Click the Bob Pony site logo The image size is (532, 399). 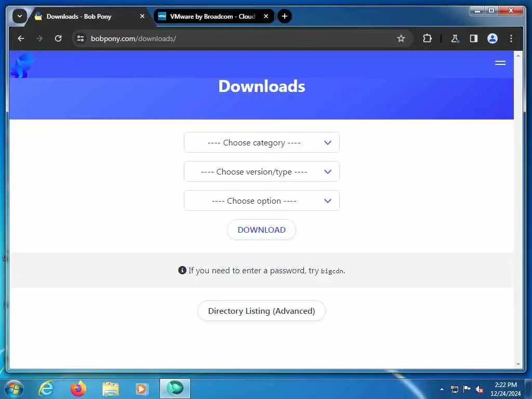coord(22,65)
